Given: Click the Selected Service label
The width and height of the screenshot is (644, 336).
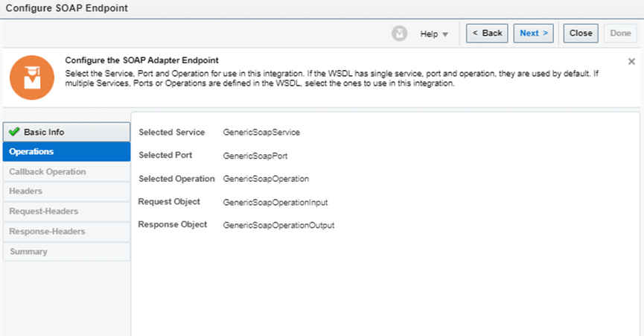Looking at the screenshot, I should 172,133.
